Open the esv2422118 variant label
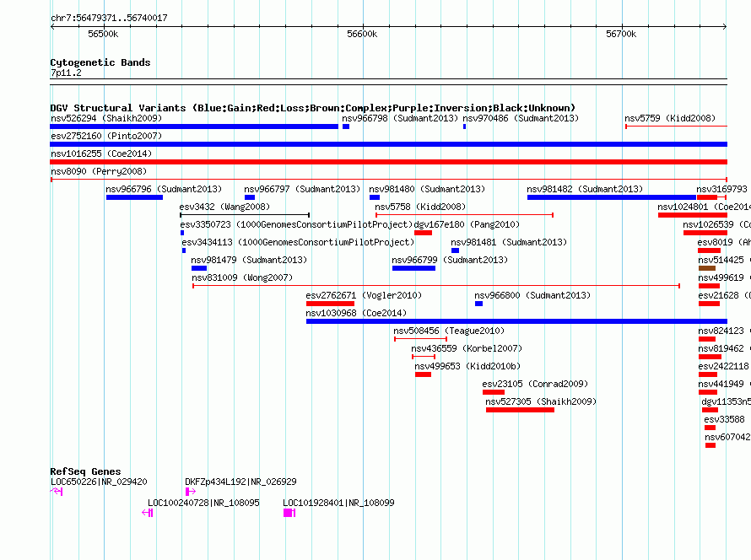 723,366
